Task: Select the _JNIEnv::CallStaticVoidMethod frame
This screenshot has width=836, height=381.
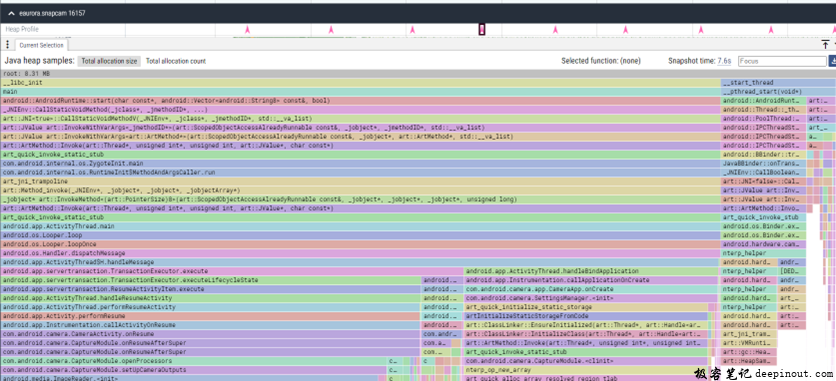Action: click(x=360, y=110)
